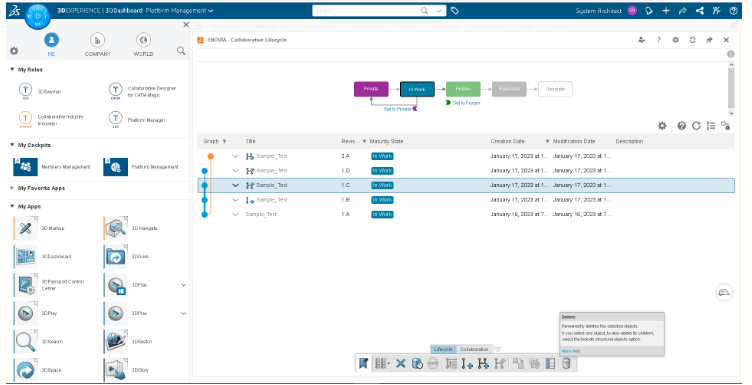
Task: Click the bookmark icon in the bottom toolbar
Action: (x=363, y=363)
